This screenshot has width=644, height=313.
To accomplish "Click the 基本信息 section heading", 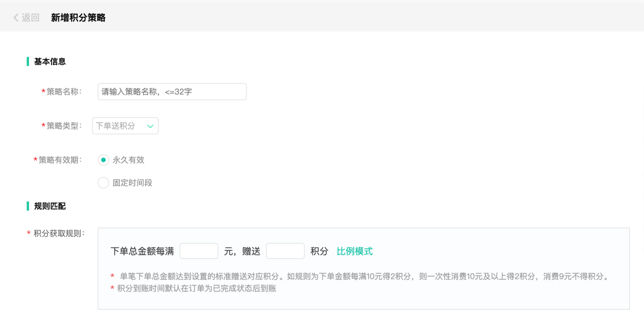I will pos(50,62).
